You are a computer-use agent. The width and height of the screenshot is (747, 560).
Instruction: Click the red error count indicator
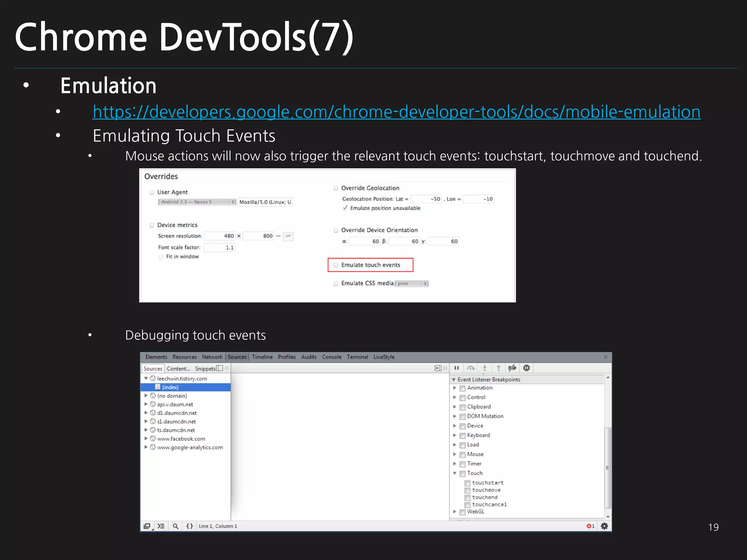point(591,526)
